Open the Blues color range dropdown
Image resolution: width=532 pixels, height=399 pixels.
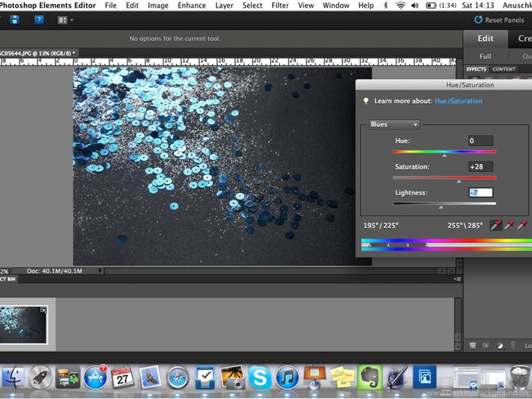pos(394,124)
